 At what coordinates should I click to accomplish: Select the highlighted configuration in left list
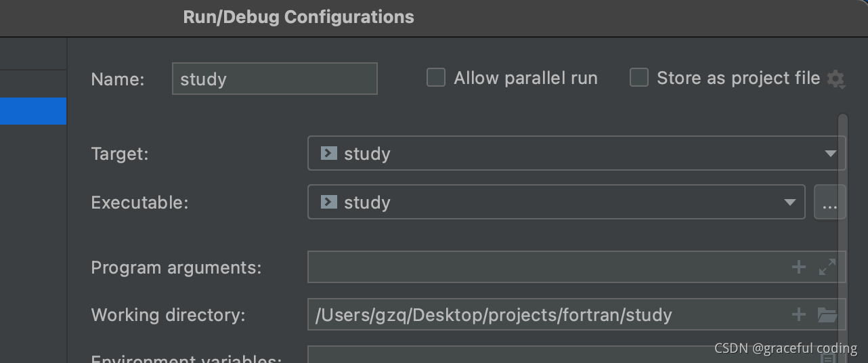[33, 111]
